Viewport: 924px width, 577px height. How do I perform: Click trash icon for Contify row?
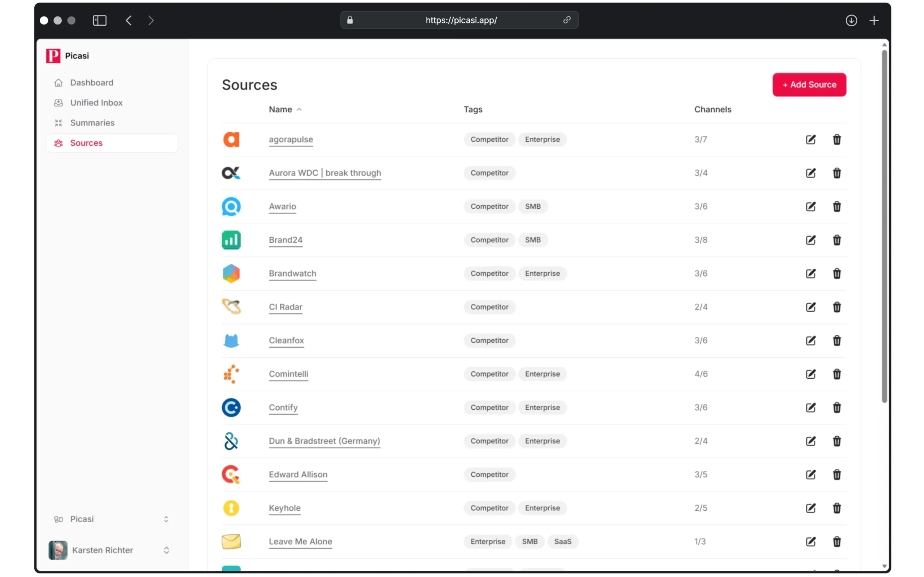click(x=837, y=408)
